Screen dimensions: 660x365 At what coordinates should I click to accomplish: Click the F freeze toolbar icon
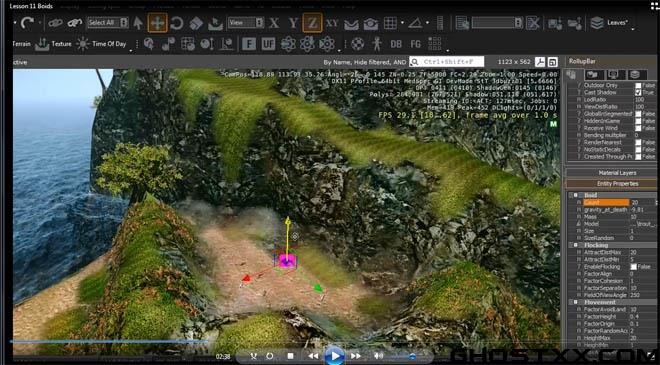tap(249, 44)
